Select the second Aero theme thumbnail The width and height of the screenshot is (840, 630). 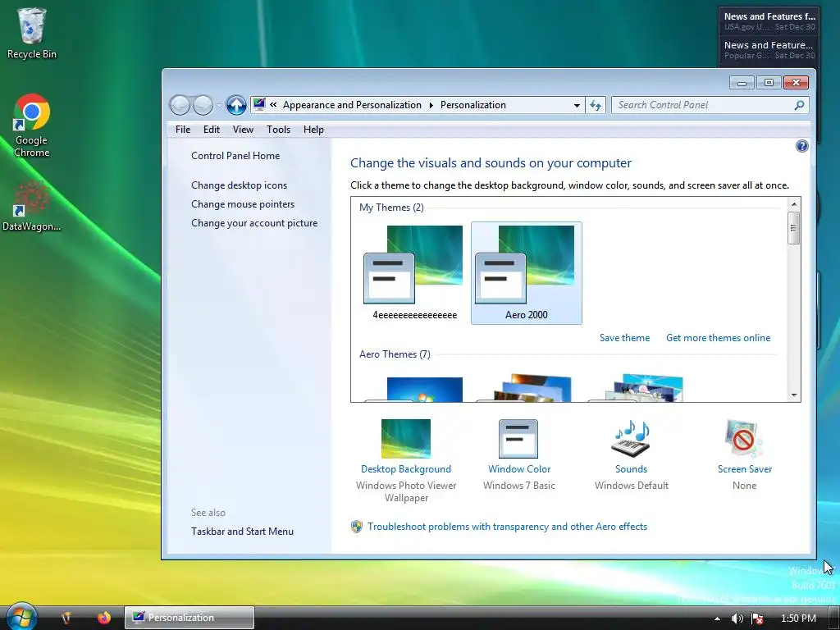(526, 388)
